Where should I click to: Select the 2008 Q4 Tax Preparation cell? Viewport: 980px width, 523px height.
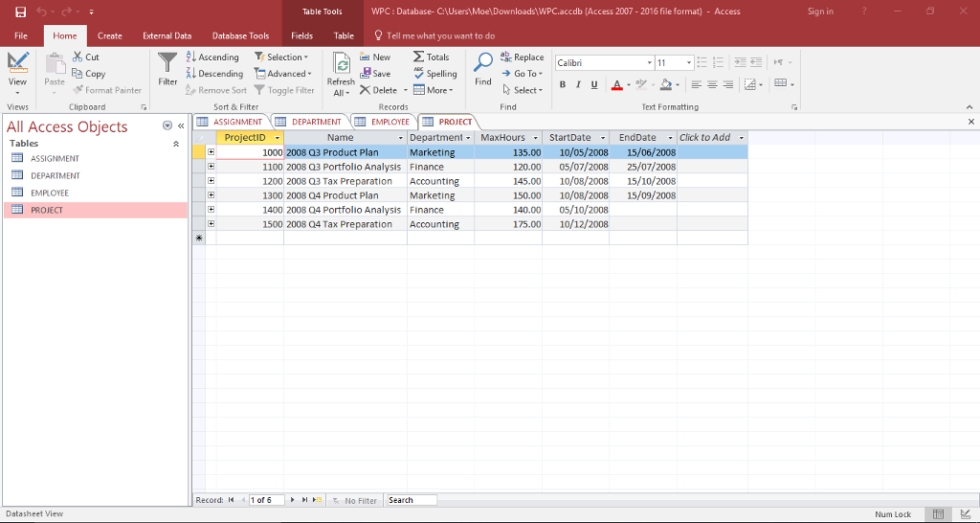click(x=345, y=224)
